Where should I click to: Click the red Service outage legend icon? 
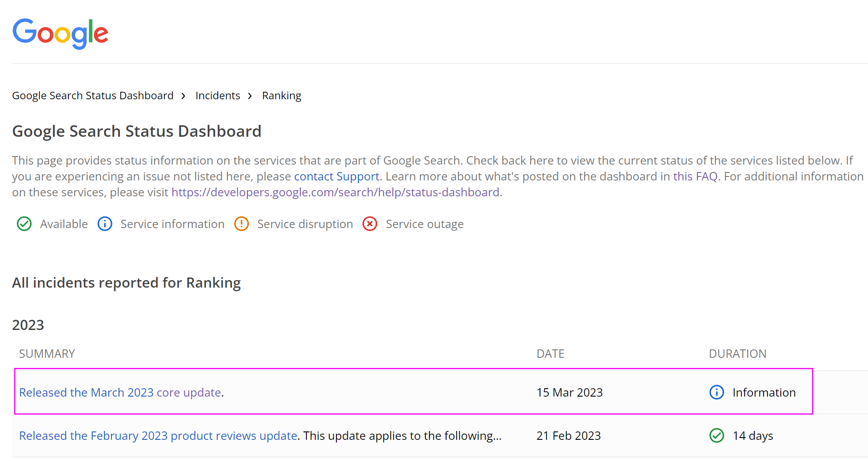coord(370,224)
